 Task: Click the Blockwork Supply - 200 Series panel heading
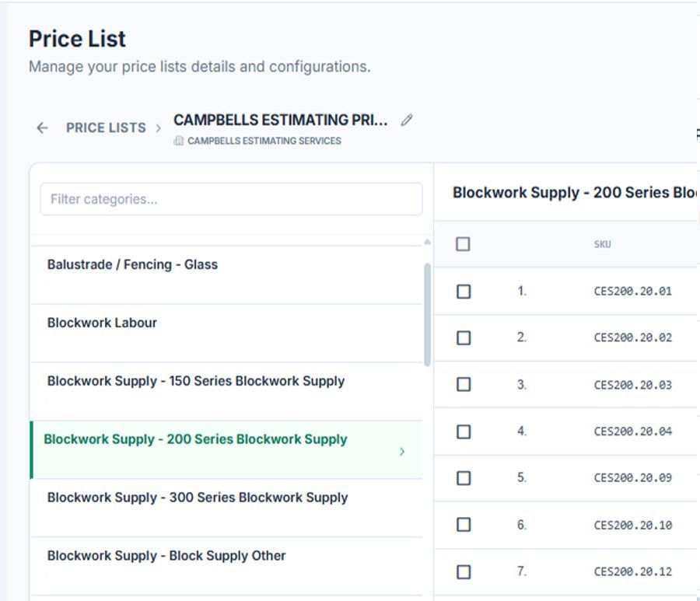point(575,192)
